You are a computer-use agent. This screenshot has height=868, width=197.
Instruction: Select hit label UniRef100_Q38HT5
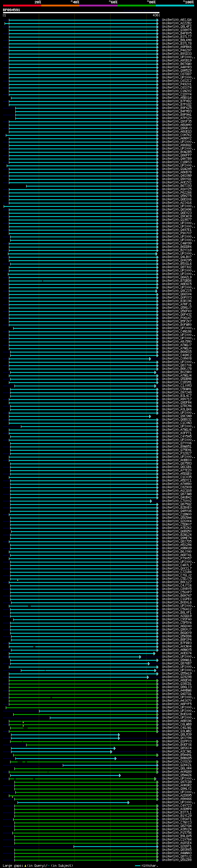176,30
